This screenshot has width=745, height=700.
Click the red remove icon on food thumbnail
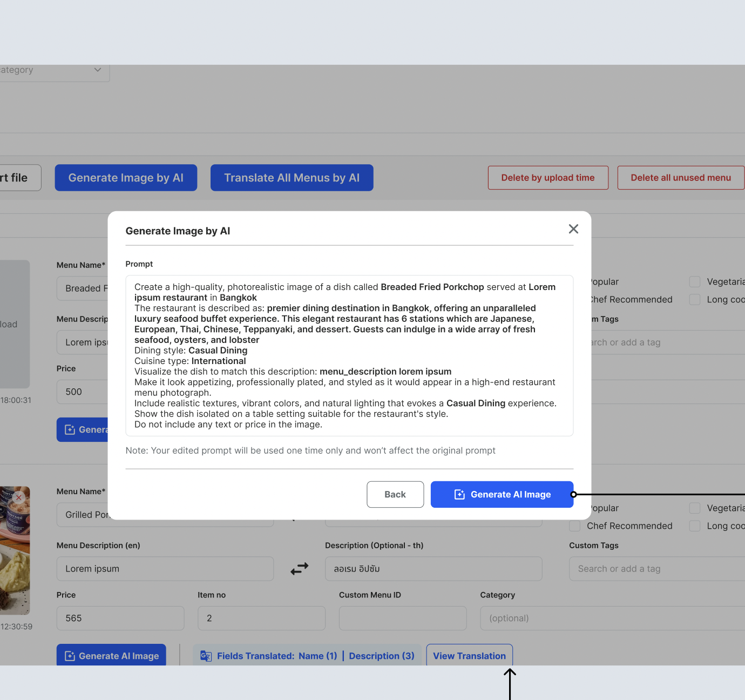point(19,497)
